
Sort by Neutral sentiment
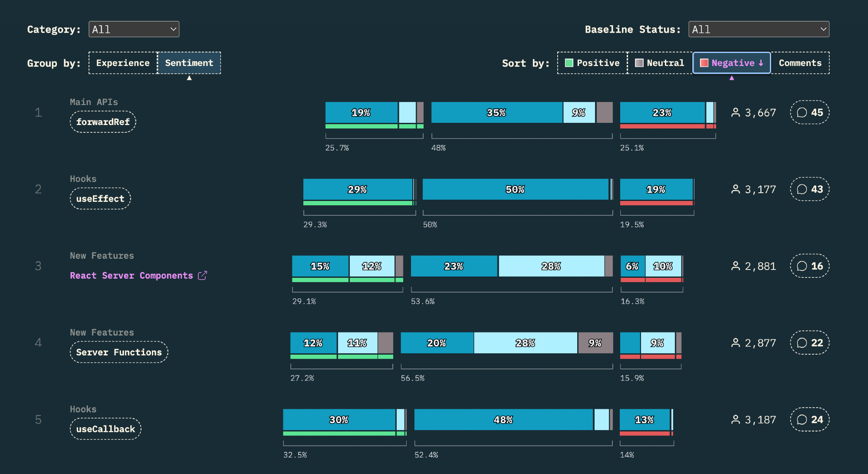(660, 63)
